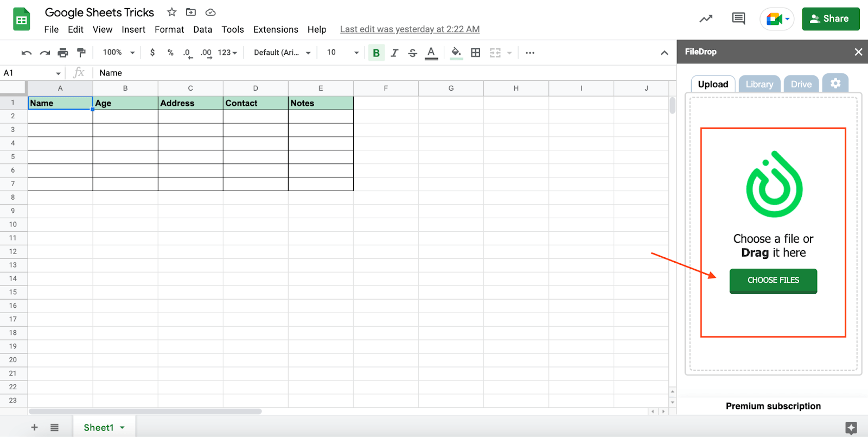This screenshot has height=437, width=868.
Task: Open the Extensions menu
Action: (x=276, y=29)
